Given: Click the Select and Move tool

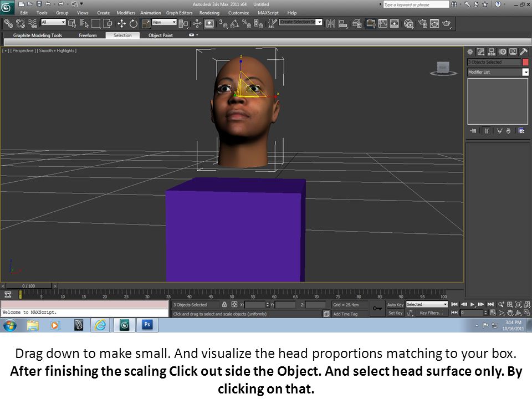Looking at the screenshot, I should click(x=121, y=23).
